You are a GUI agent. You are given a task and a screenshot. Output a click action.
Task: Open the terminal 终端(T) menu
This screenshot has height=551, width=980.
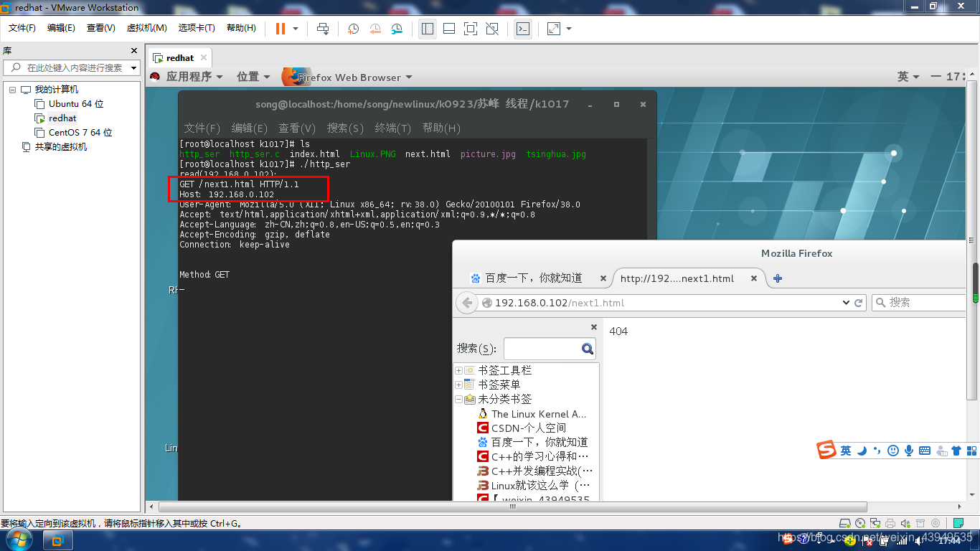click(x=392, y=128)
